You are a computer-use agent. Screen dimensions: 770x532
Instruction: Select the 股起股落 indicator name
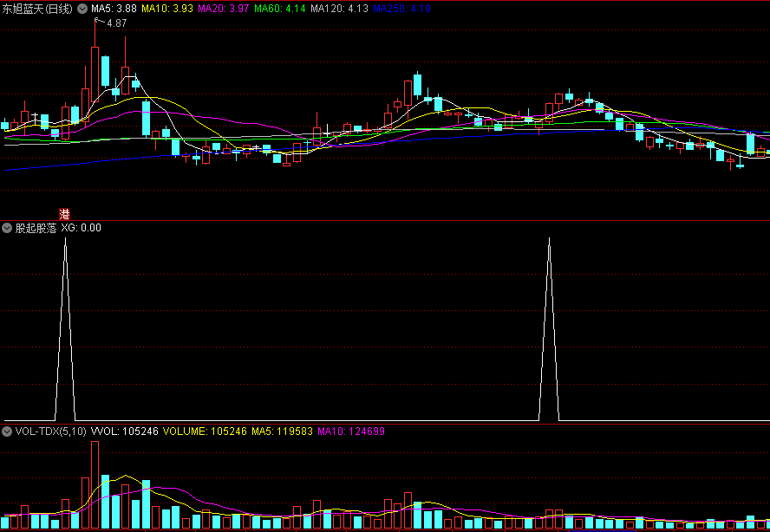36,228
